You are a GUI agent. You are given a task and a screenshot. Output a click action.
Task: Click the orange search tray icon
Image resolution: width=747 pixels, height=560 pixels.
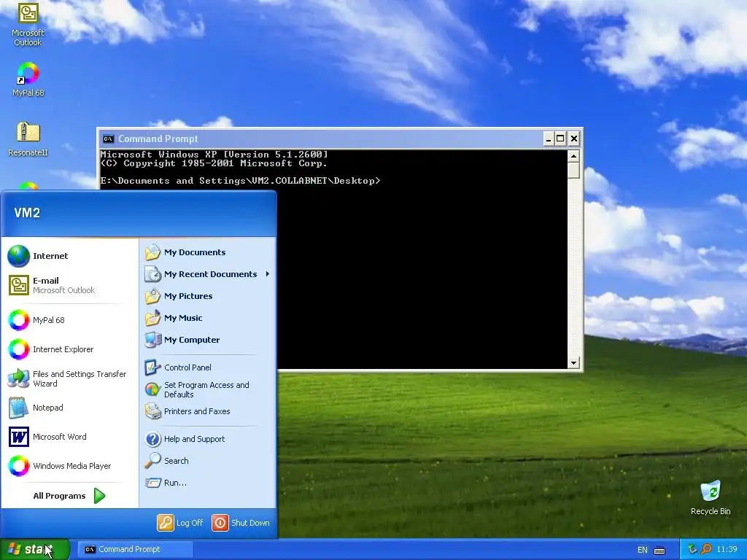pos(706,549)
